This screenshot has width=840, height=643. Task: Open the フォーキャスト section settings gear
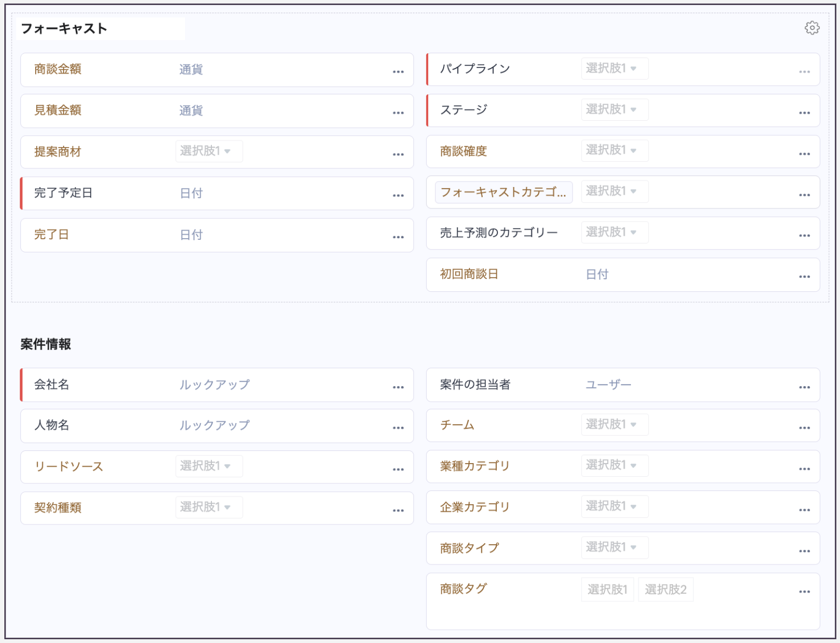(x=812, y=28)
